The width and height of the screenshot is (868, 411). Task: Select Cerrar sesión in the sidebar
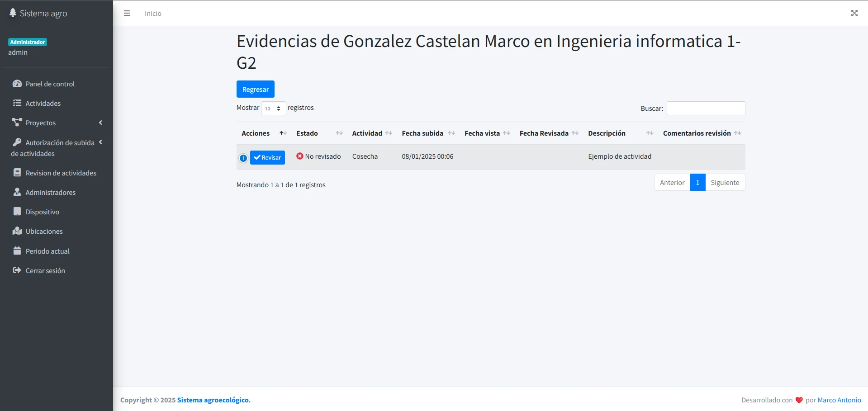57,270
